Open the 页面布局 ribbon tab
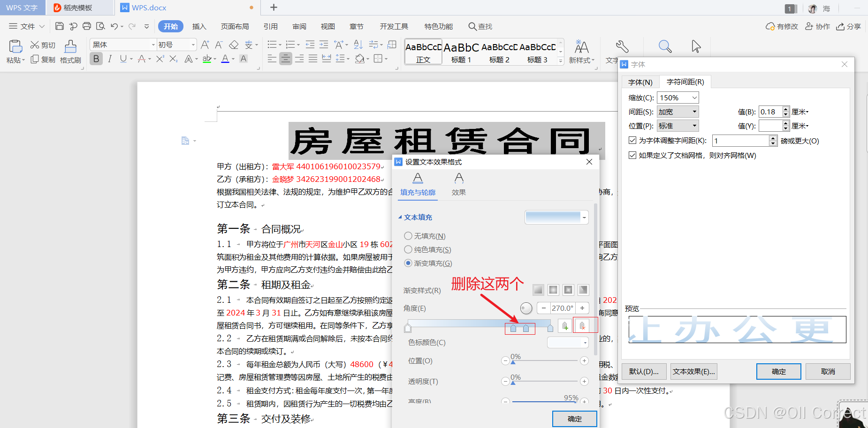This screenshot has height=428, width=868. click(235, 26)
